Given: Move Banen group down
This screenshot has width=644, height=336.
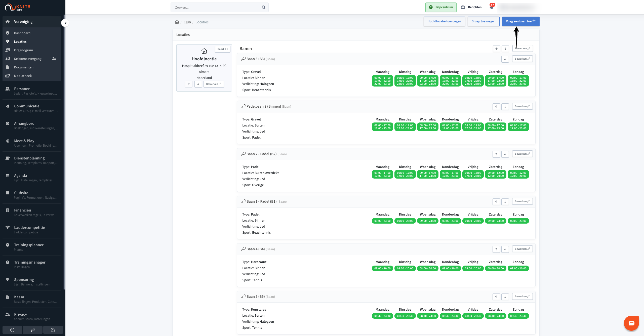Looking at the screenshot, I should coord(505,49).
